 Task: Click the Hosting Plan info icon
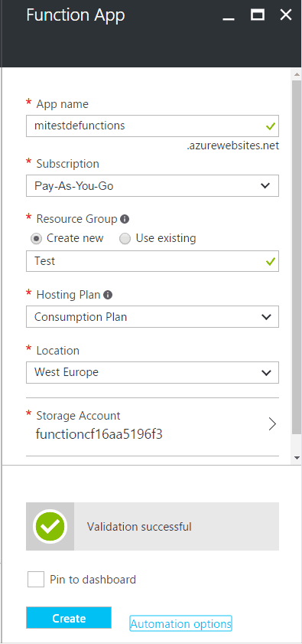tap(108, 295)
